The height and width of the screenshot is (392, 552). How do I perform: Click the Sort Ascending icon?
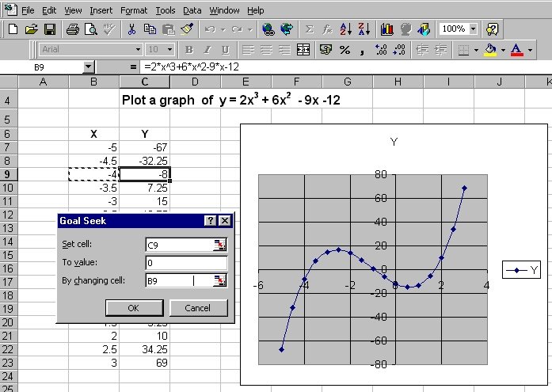(x=346, y=29)
